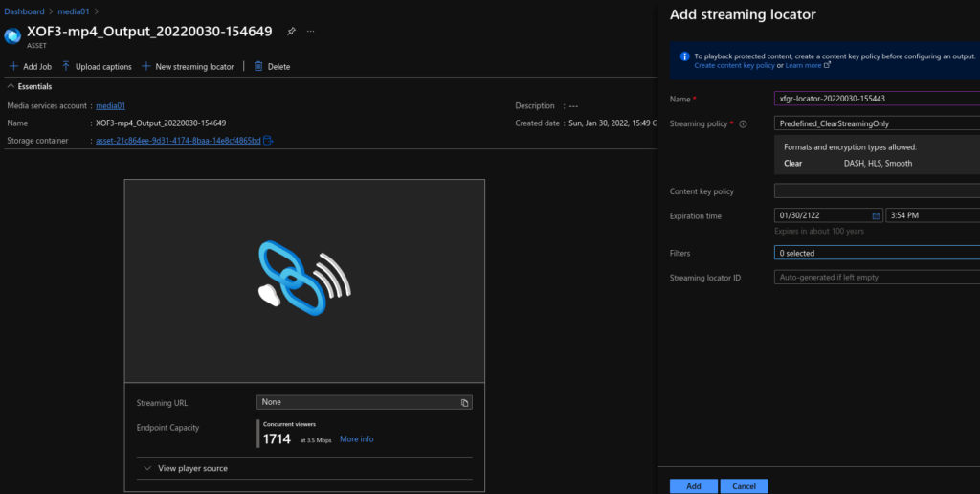This screenshot has width=980, height=494.
Task: Click the Upload captions arrow icon
Action: pos(66,66)
